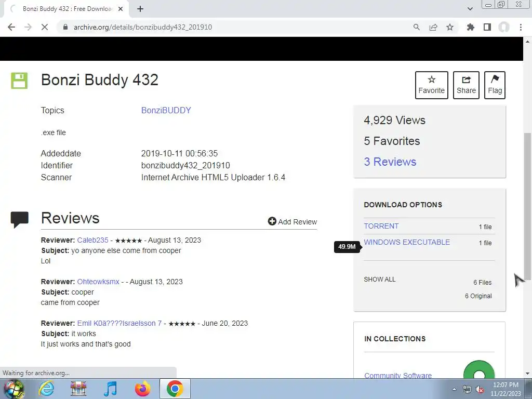Screen dimensions: 532x399
Task: Click the scrollbar up arrow
Action: tap(527, 42)
